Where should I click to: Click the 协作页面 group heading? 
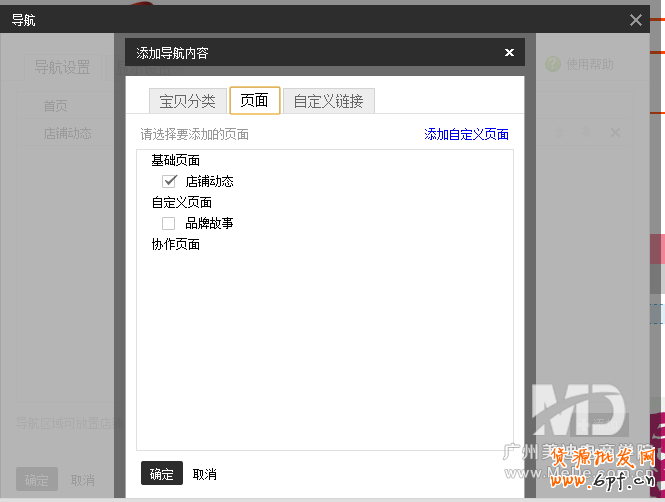click(176, 244)
